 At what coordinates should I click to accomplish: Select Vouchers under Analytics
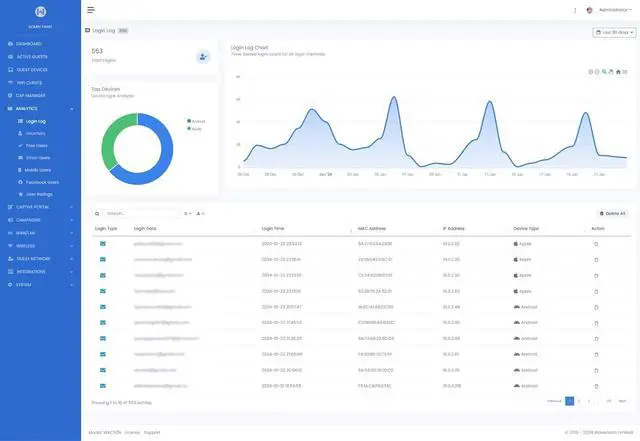coord(36,133)
